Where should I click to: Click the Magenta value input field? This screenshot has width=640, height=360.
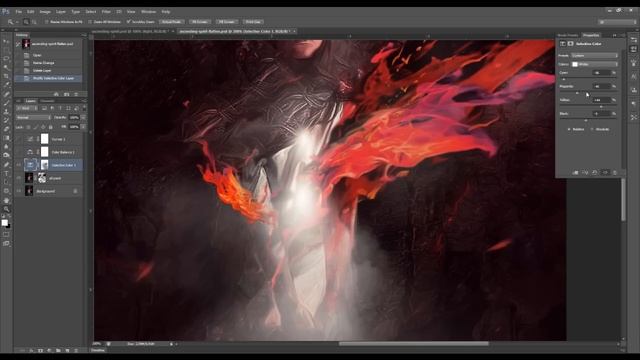(x=602, y=86)
